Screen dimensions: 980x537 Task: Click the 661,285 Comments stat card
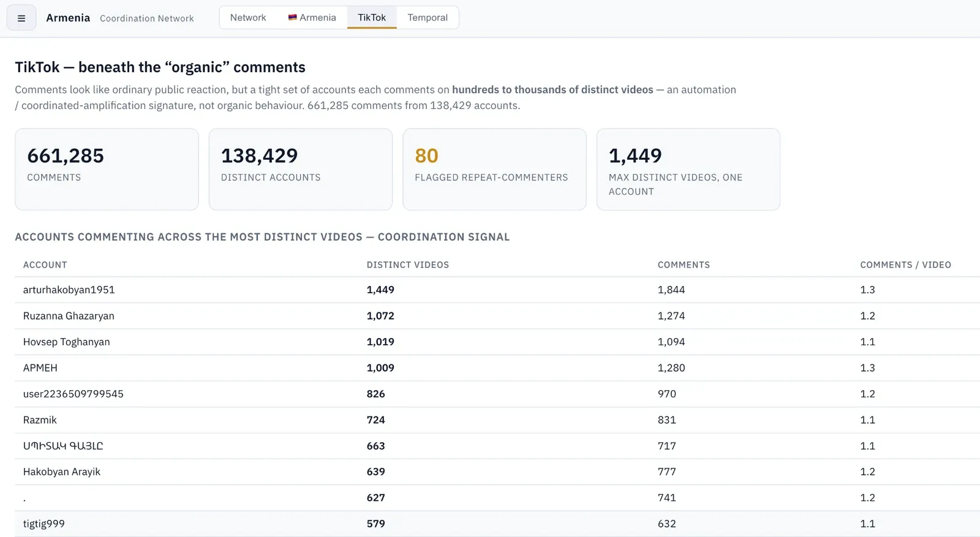(107, 169)
